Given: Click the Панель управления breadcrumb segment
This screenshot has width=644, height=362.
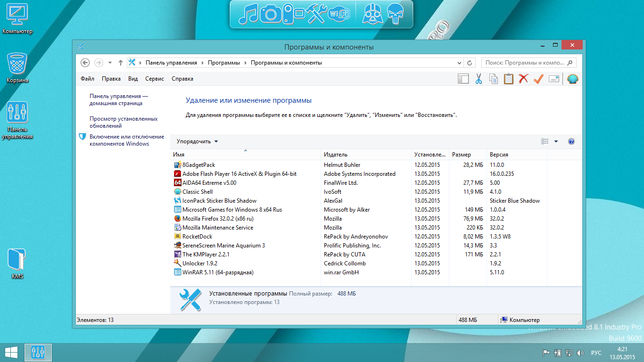Looking at the screenshot, I should [x=171, y=63].
